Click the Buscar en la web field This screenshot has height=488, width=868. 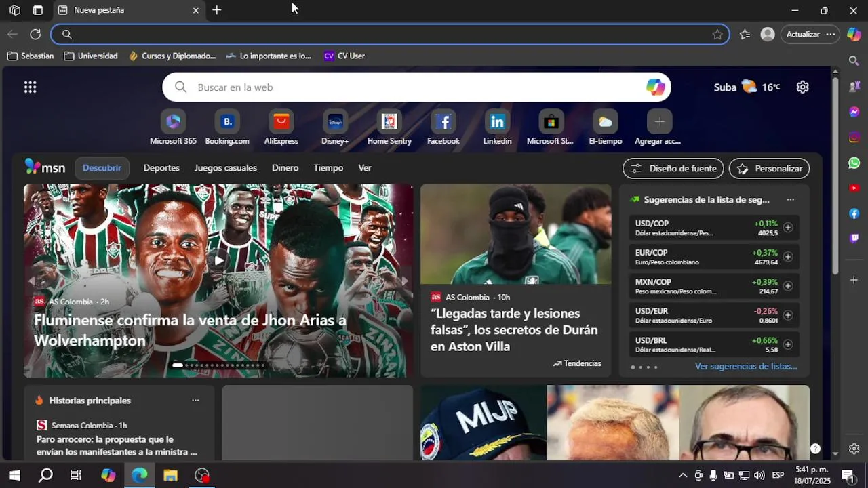(416, 87)
